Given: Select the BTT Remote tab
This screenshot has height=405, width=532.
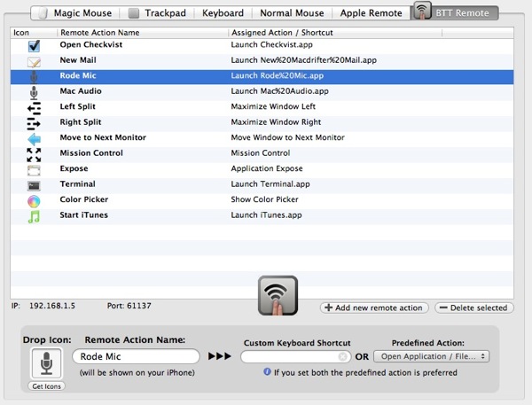Looking at the screenshot, I should (x=455, y=13).
